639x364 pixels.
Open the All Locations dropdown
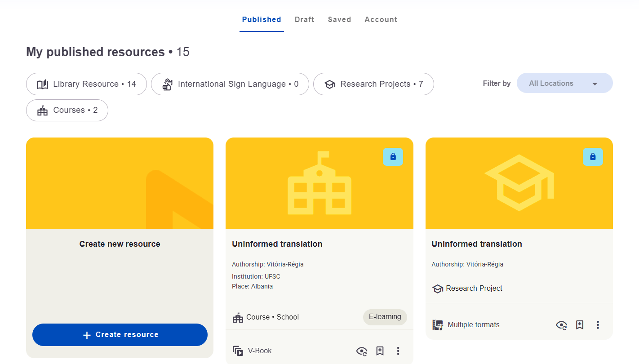pos(564,83)
